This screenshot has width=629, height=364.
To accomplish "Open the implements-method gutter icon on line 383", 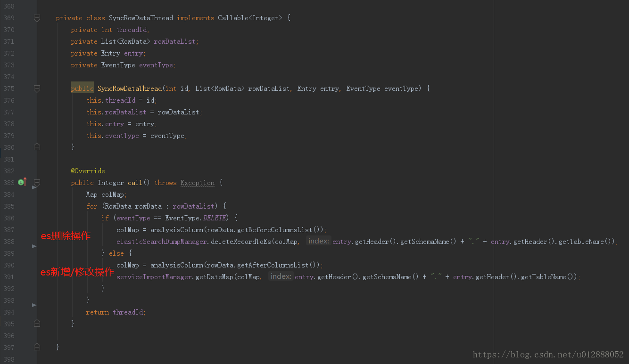I will pos(22,182).
